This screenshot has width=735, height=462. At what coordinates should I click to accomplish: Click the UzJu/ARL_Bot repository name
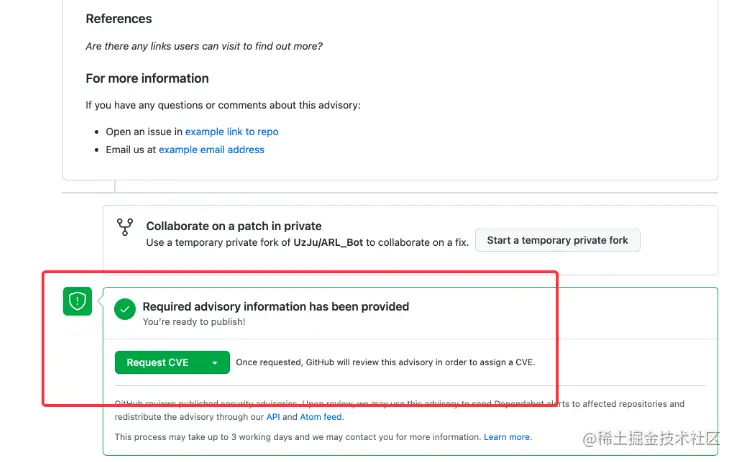[326, 243]
